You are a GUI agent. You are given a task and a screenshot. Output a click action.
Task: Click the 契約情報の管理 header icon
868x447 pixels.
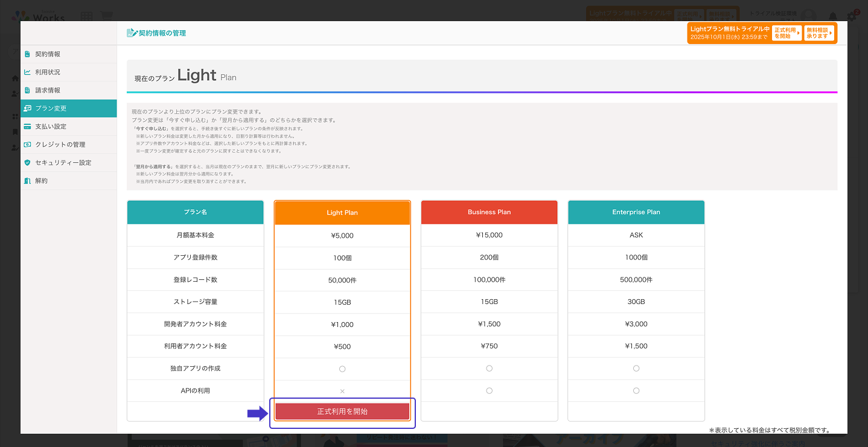pos(132,33)
